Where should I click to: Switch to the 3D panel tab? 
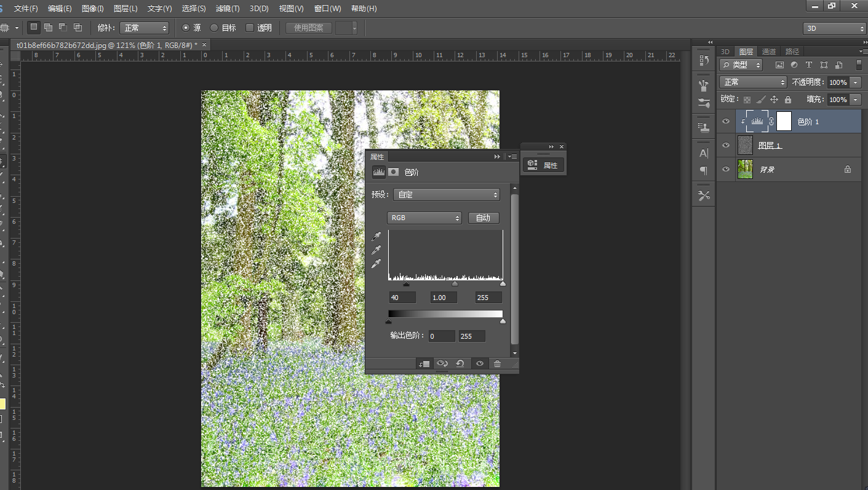coord(725,52)
